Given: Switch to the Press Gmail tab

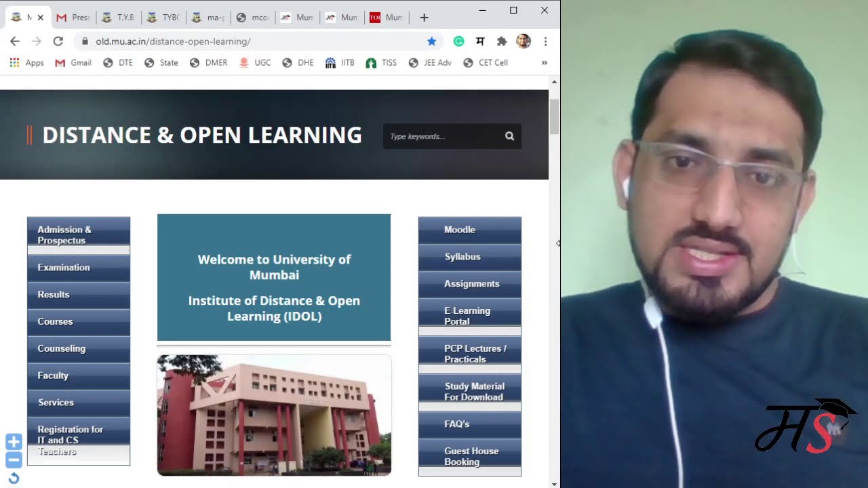Looking at the screenshot, I should 73,18.
